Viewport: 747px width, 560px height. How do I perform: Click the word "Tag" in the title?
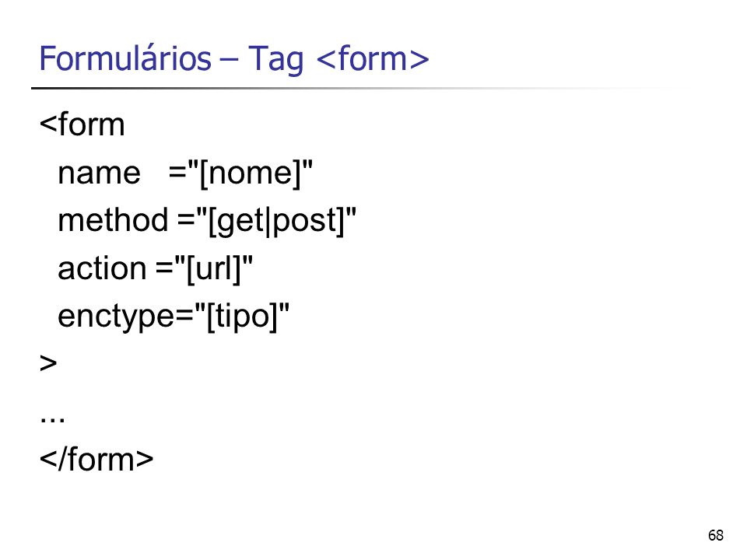click(x=275, y=59)
